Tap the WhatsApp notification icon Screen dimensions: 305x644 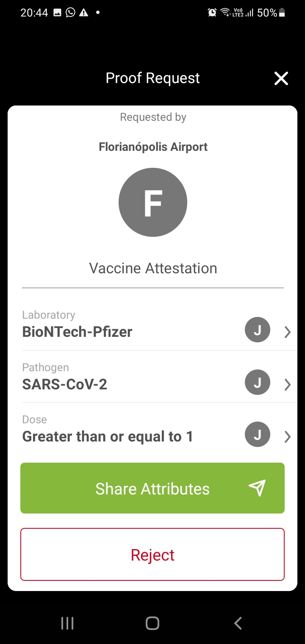point(71,12)
